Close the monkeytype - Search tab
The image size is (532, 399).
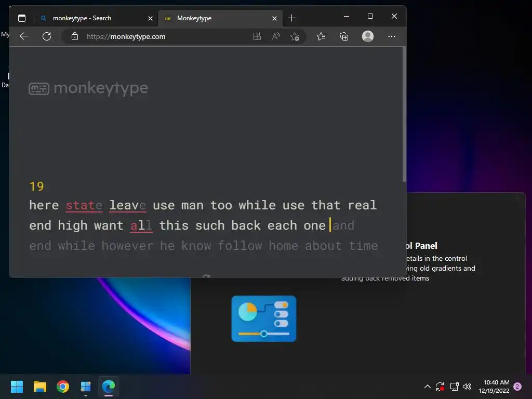click(x=150, y=18)
